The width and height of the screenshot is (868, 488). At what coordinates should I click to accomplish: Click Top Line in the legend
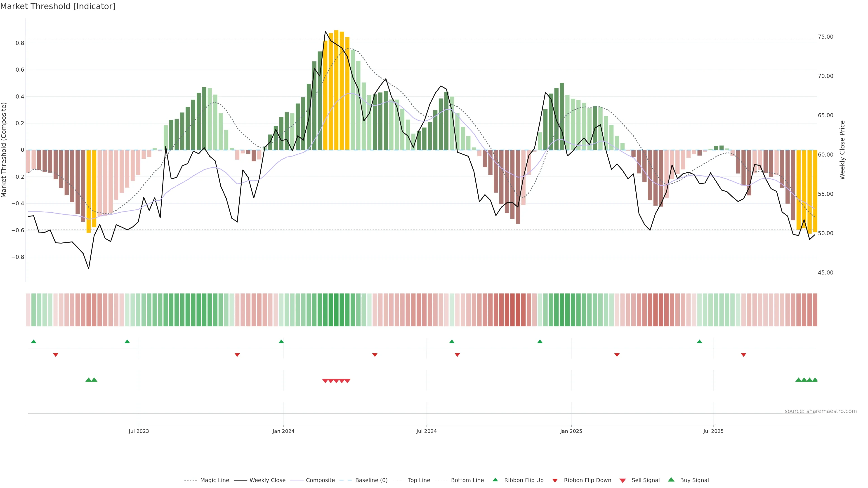(419, 480)
